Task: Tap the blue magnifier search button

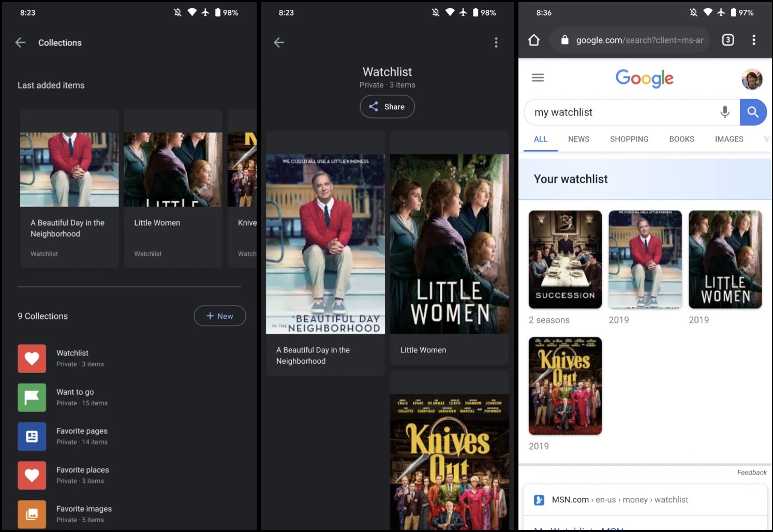Action: click(753, 112)
